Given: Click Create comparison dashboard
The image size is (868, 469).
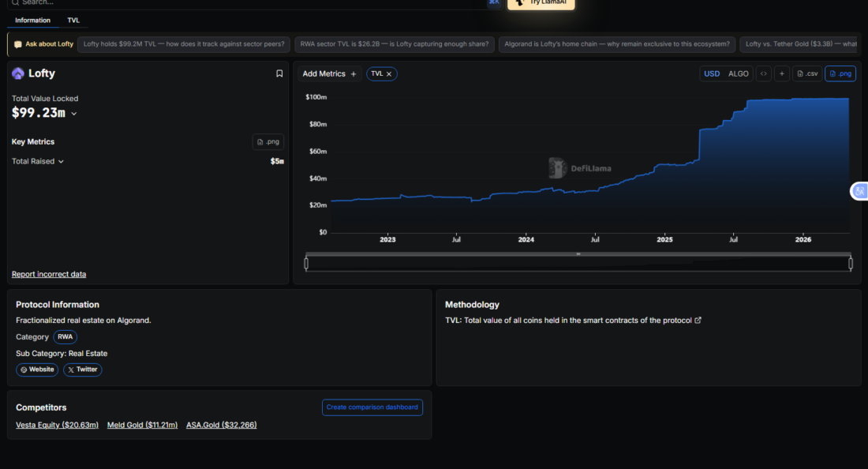Looking at the screenshot, I should pos(372,407).
